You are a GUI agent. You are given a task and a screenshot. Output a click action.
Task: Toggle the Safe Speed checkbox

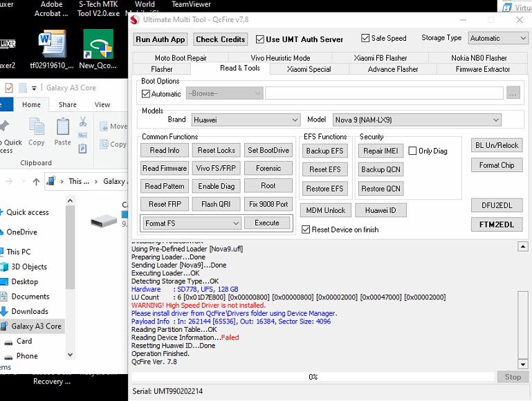365,38
